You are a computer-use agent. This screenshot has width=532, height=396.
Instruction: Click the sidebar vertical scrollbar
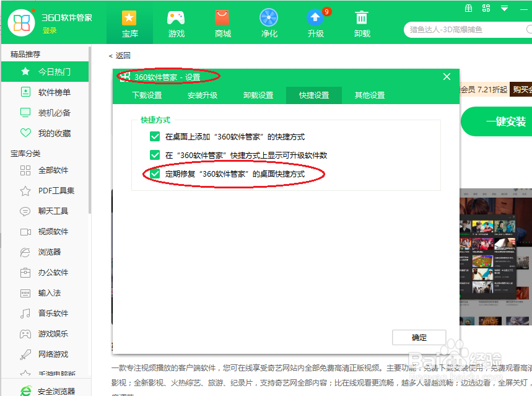90,129
